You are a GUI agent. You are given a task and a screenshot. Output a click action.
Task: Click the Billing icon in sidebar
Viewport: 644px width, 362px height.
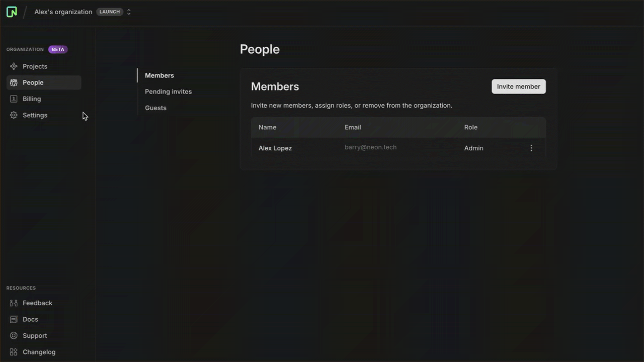(14, 99)
